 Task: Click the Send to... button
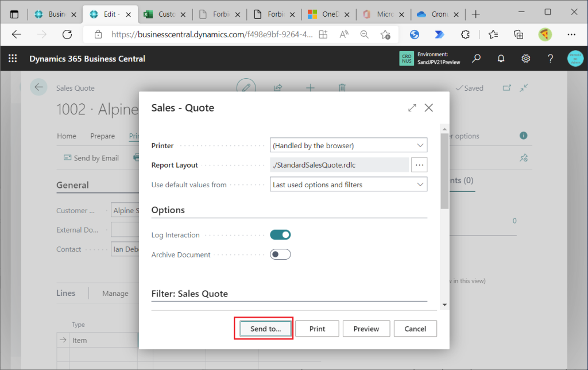pyautogui.click(x=265, y=329)
